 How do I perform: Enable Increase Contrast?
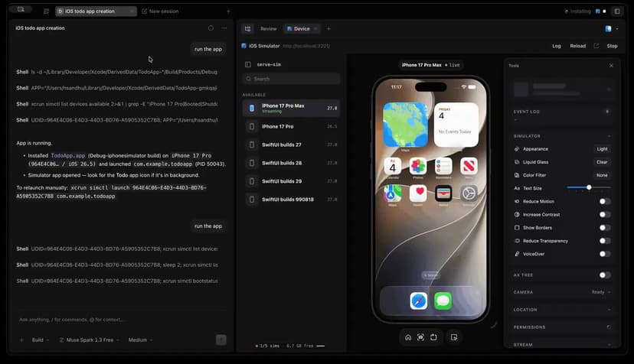pos(604,215)
